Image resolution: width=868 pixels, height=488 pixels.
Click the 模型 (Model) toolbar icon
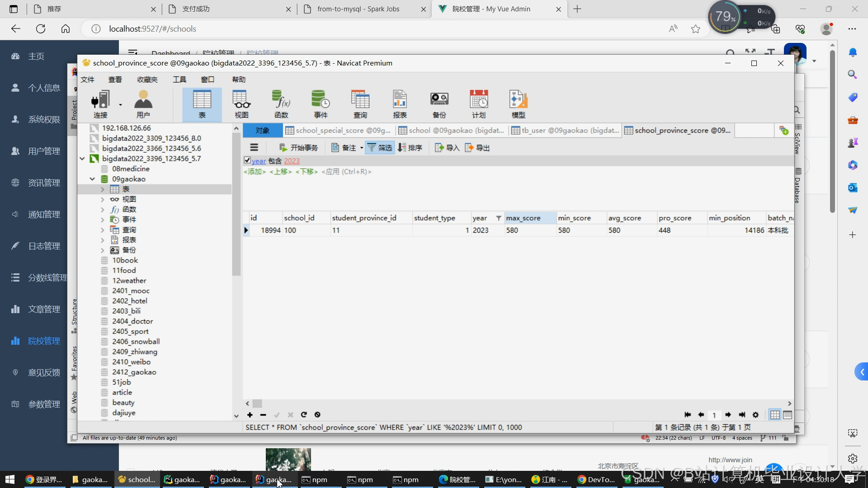(518, 103)
